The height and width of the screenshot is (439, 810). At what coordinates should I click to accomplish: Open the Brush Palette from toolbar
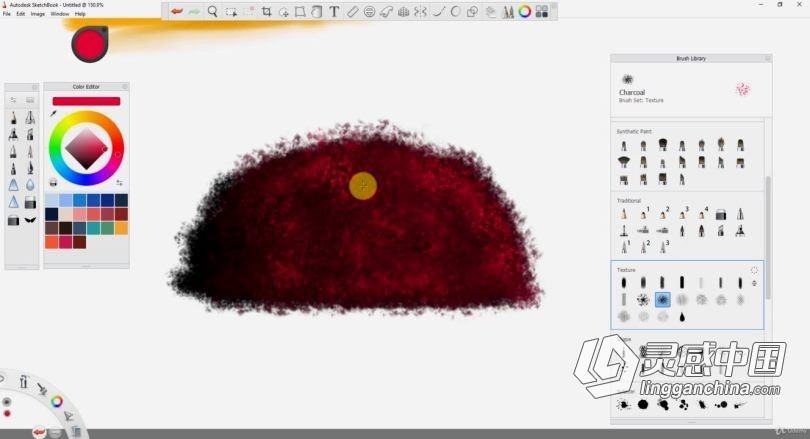point(508,11)
